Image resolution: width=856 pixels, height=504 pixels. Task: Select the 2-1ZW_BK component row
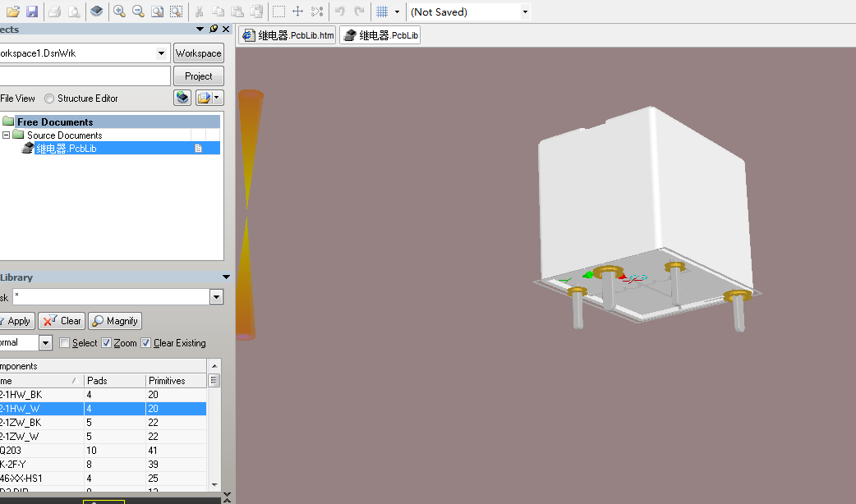click(104, 423)
